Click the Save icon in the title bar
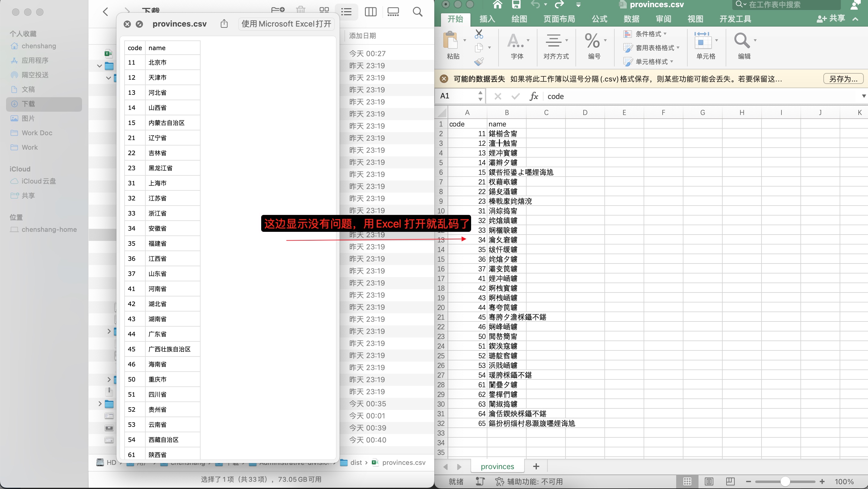868x489 pixels. point(517,5)
